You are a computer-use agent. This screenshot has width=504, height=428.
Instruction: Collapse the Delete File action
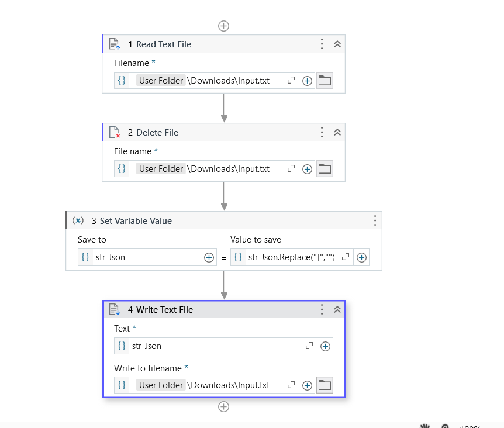[x=337, y=132]
